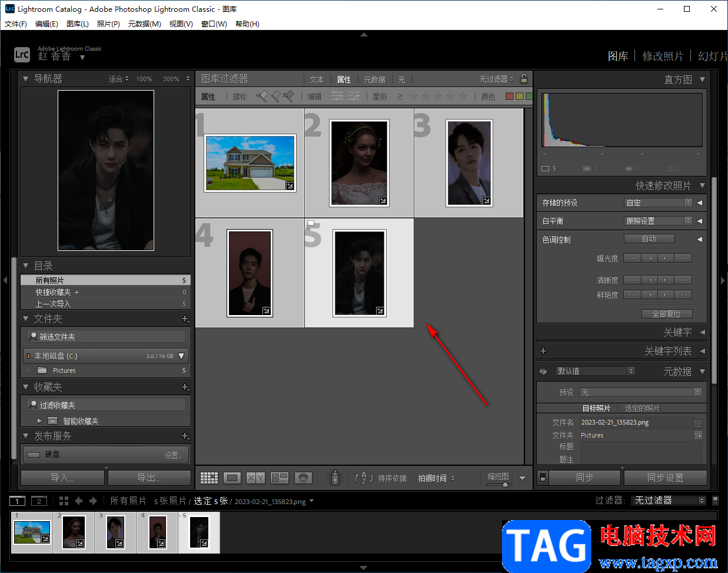Viewport: 728px width, 573px height.
Task: Open 元数据(M) menu
Action: coord(145,24)
